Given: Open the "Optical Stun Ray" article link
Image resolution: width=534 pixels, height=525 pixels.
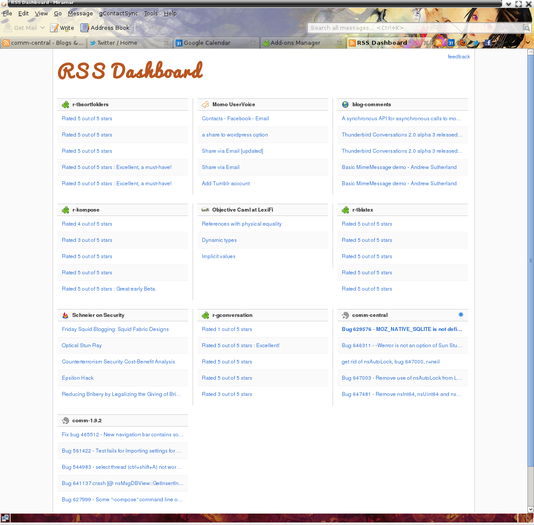Looking at the screenshot, I should [82, 346].
